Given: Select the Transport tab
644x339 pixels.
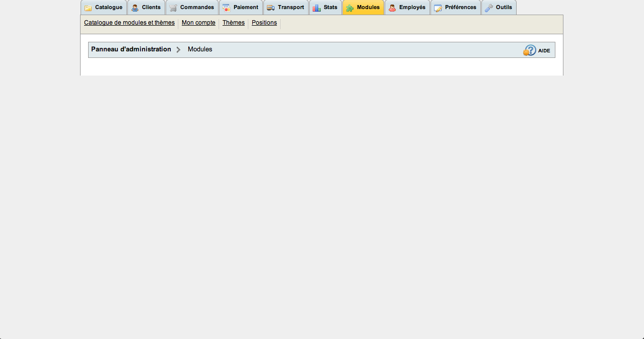Looking at the screenshot, I should point(285,8).
